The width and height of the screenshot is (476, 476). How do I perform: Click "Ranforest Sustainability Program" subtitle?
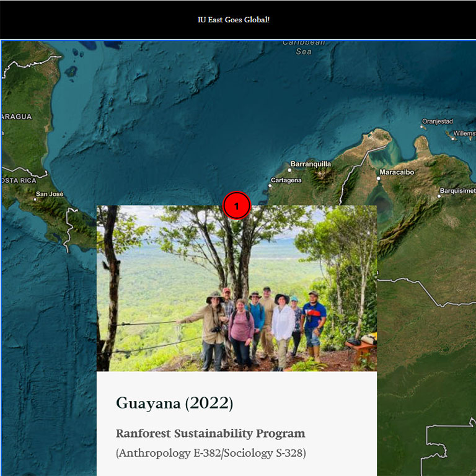(x=210, y=433)
